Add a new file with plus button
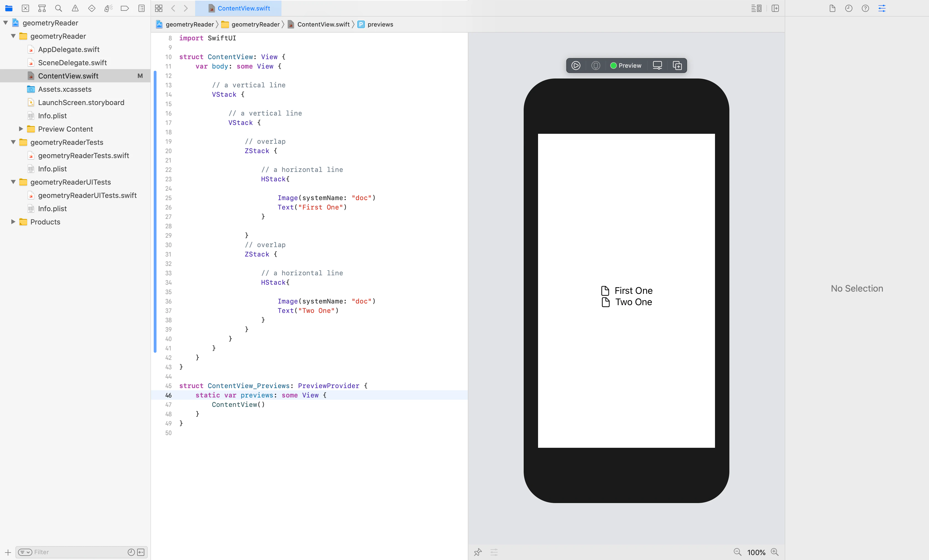Viewport: 929px width, 560px height. [7, 552]
